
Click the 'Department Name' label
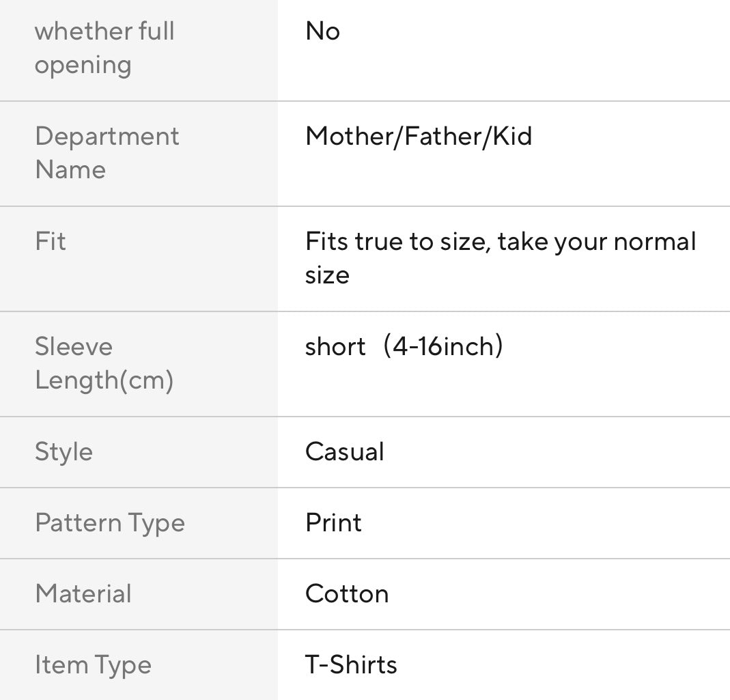pyautogui.click(x=107, y=153)
